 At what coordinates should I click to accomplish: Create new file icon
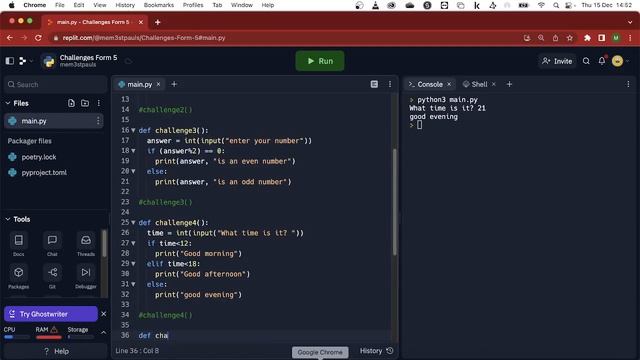coord(71,103)
